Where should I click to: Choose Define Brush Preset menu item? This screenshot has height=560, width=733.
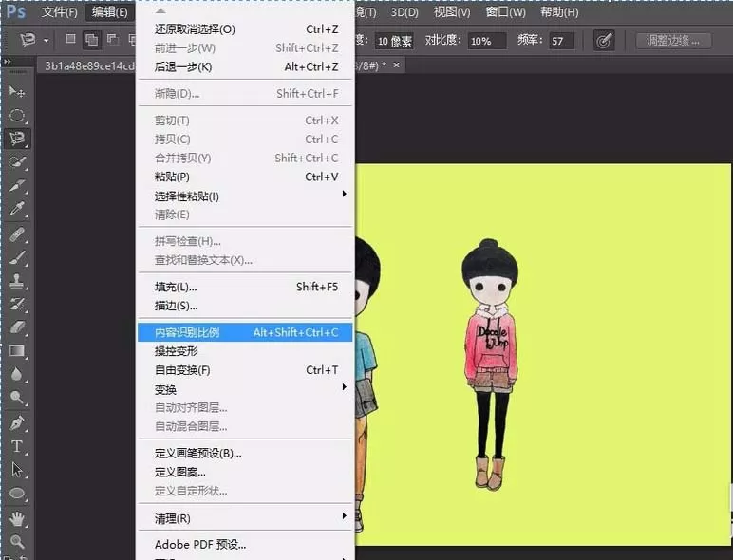point(245,453)
